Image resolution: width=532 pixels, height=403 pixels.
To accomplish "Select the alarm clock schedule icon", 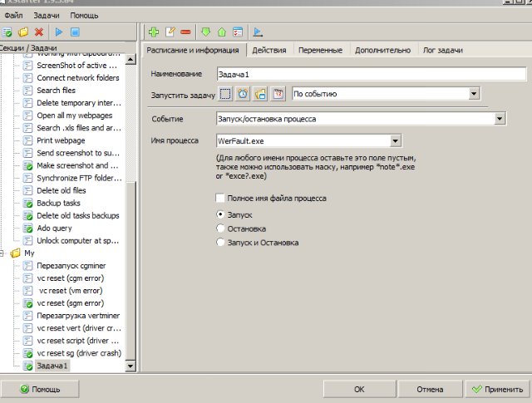I will point(241,94).
